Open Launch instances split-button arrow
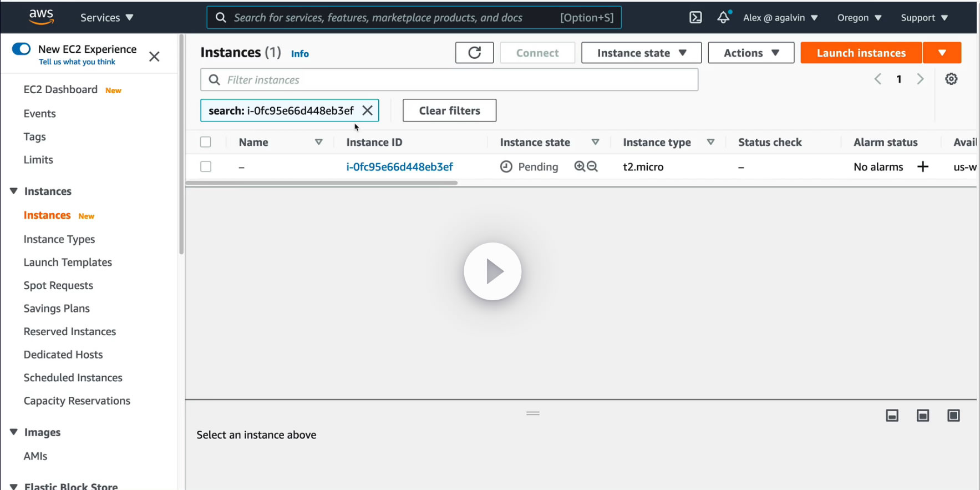This screenshot has width=980, height=490. [942, 53]
